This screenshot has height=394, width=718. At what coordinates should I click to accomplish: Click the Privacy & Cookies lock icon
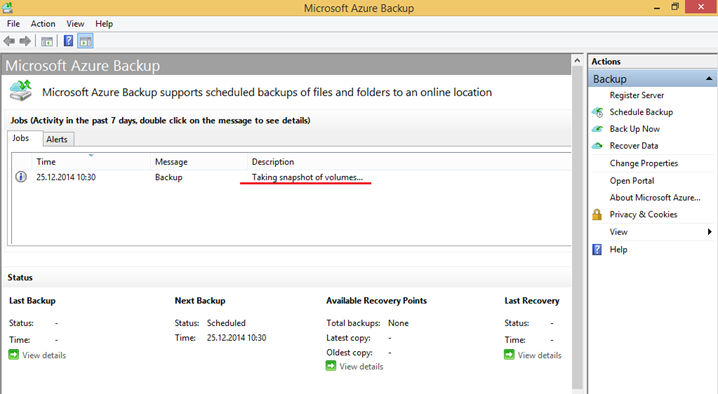(x=597, y=214)
